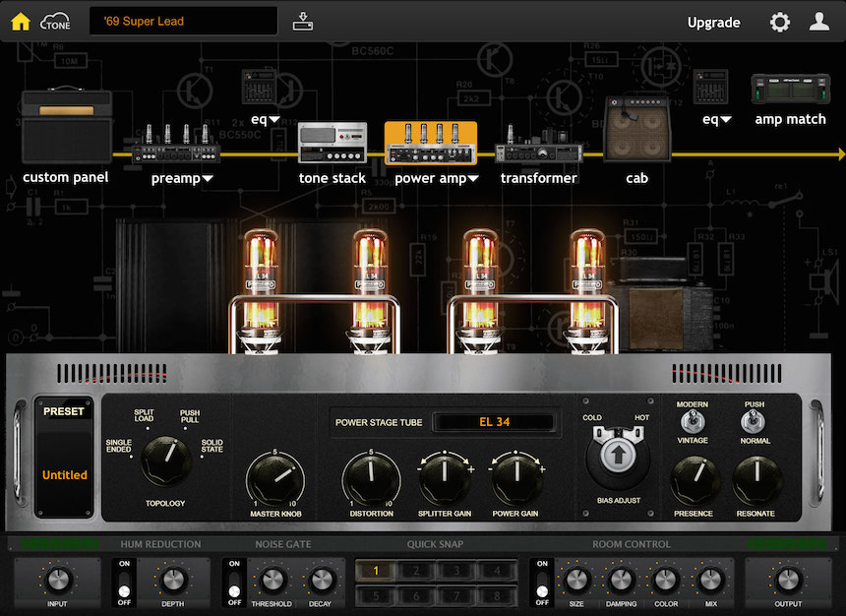Click the Upgrade button
Image resolution: width=846 pixels, height=616 pixels.
[x=713, y=23]
